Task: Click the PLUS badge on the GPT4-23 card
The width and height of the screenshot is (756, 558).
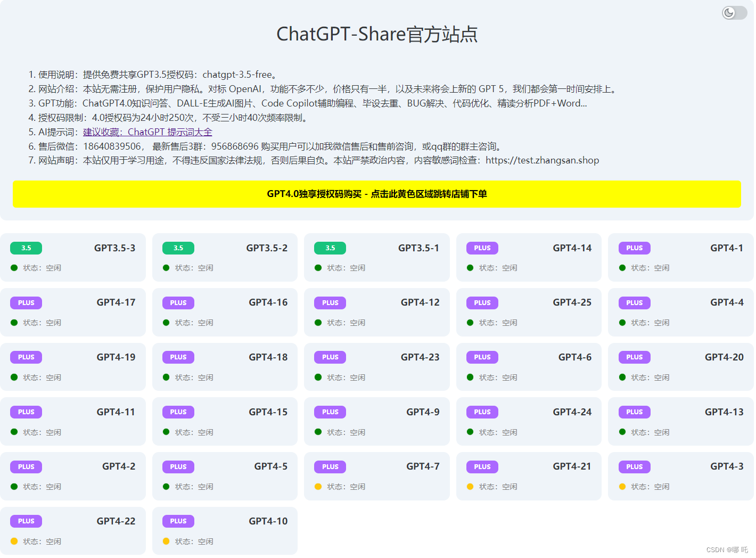Action: click(x=330, y=357)
